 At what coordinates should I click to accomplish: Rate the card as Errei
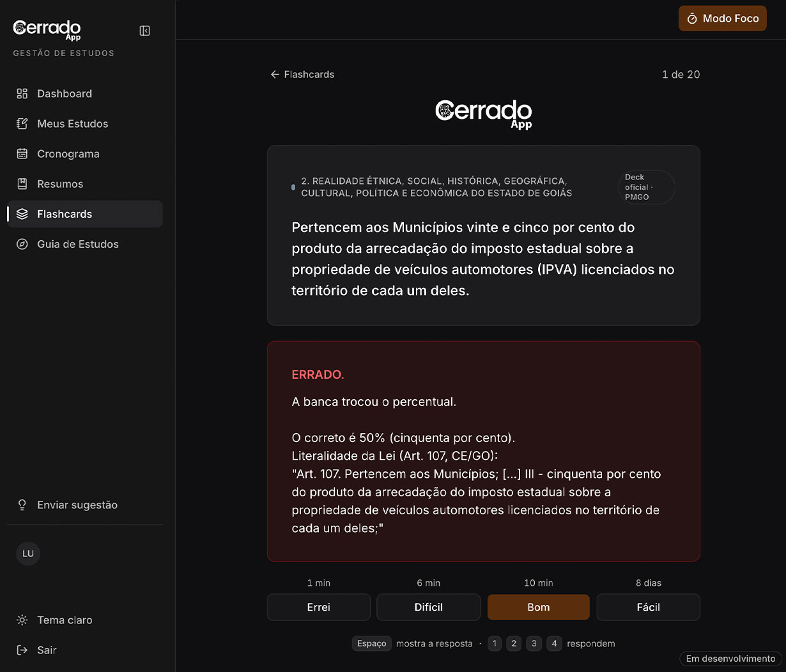pos(318,607)
